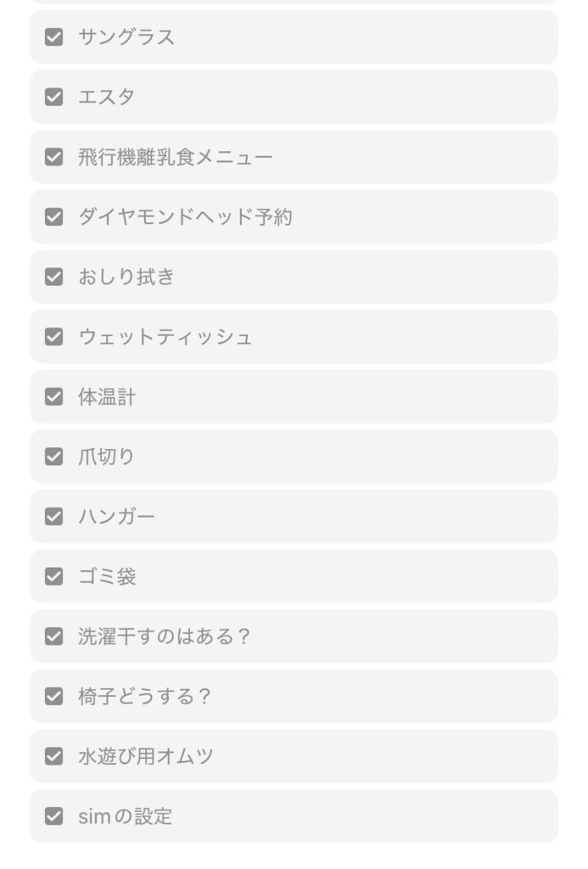Screen dimensions: 588x869
Task: Uncheck the ゴミ袋 checkbox
Action: (x=54, y=577)
